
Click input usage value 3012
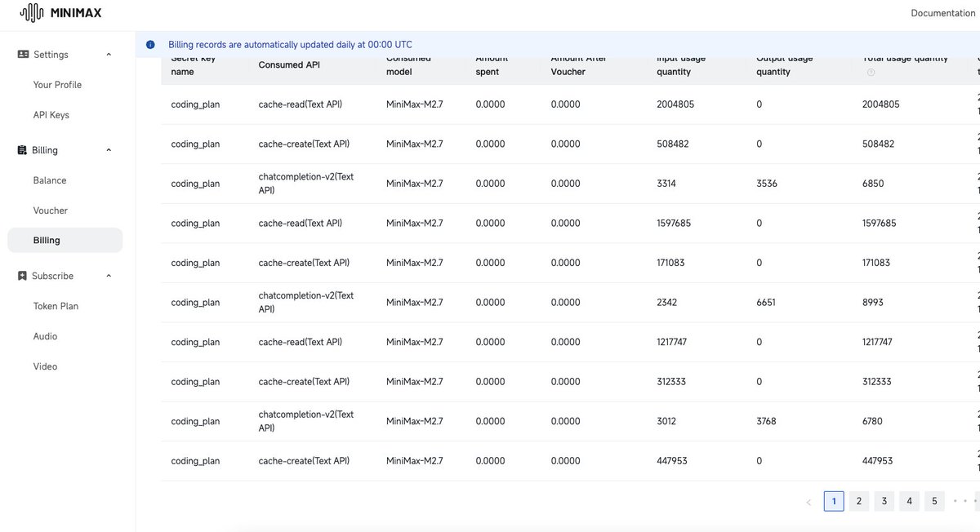click(x=666, y=421)
